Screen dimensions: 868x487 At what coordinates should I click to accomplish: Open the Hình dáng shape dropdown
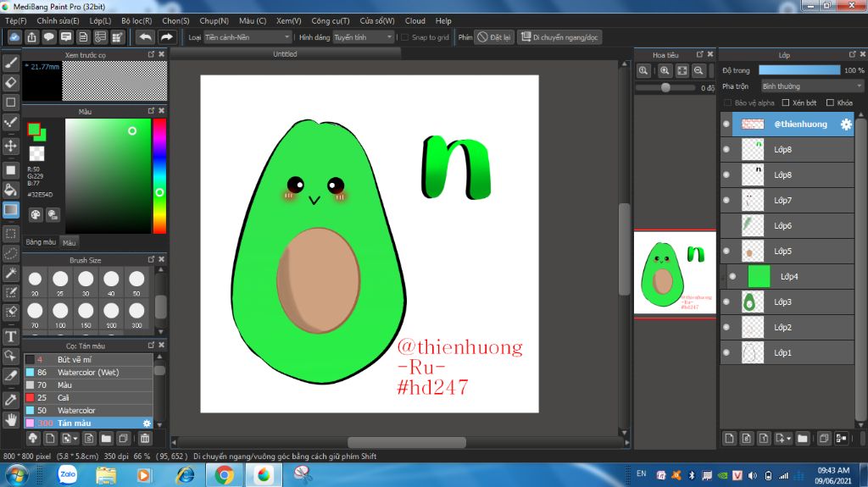click(x=363, y=37)
